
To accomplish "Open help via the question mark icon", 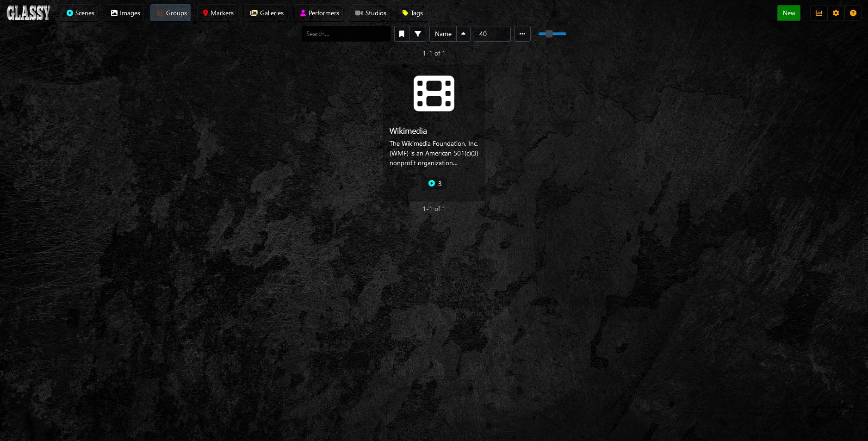I will [x=853, y=13].
